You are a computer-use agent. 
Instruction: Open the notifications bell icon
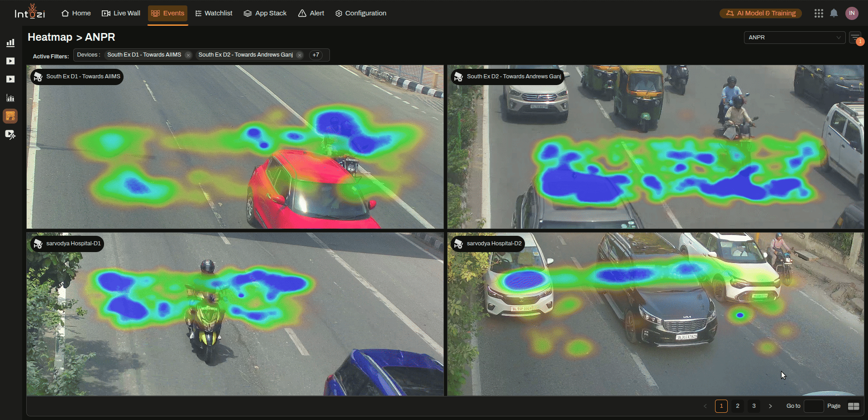coord(834,13)
